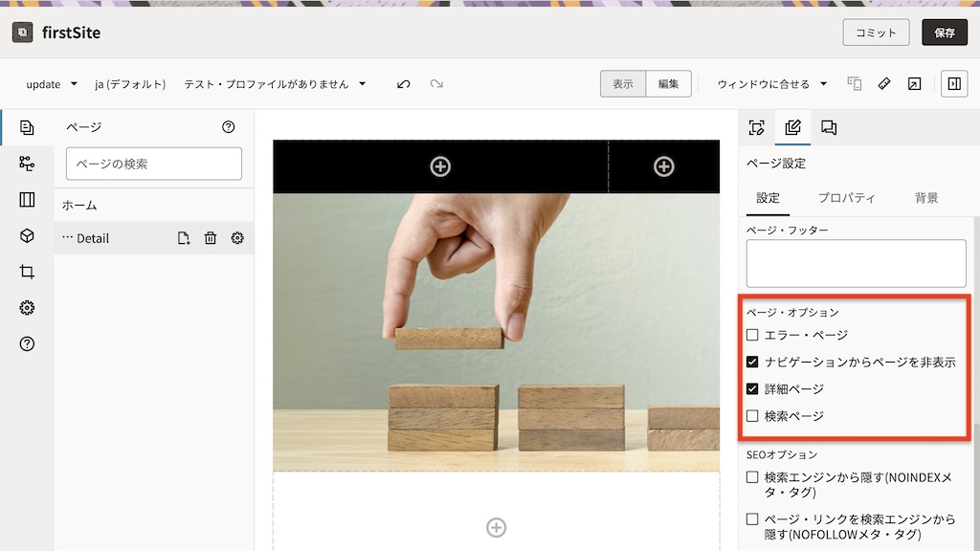Open the ruler icon in top toolbar
The image size is (980, 551).
tap(884, 84)
